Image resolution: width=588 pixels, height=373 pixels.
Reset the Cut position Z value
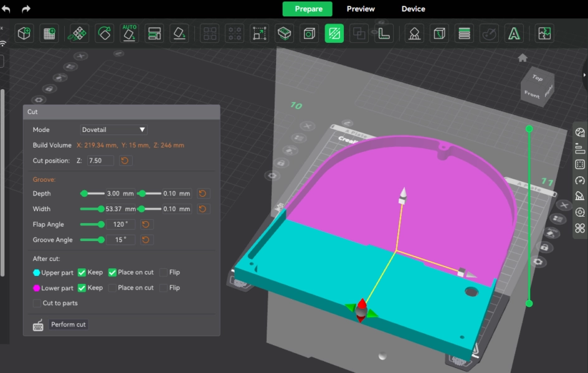point(125,161)
